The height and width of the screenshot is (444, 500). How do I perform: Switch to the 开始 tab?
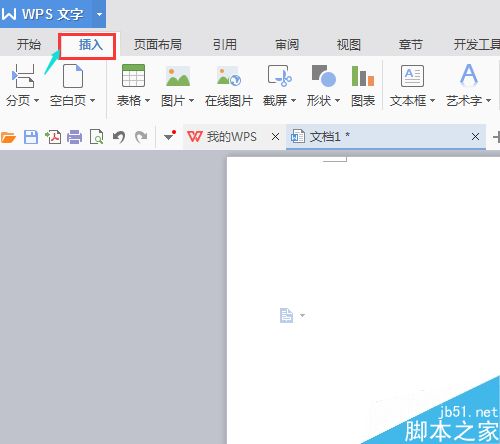pos(29,44)
